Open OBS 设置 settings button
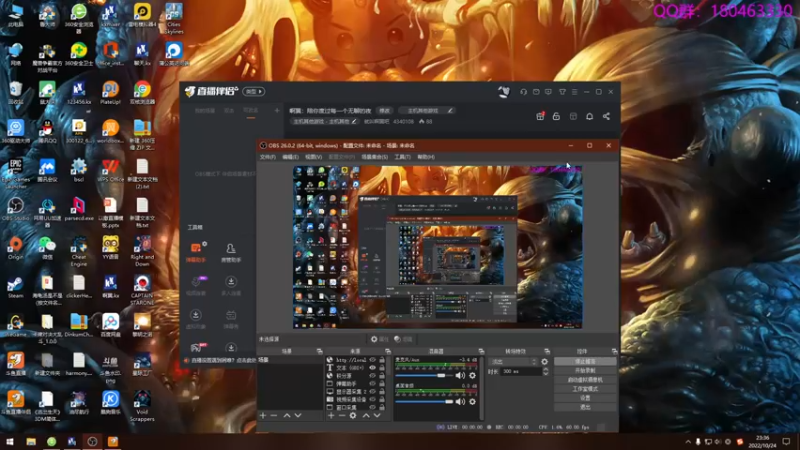This screenshot has width=800, height=450. pyautogui.click(x=585, y=398)
